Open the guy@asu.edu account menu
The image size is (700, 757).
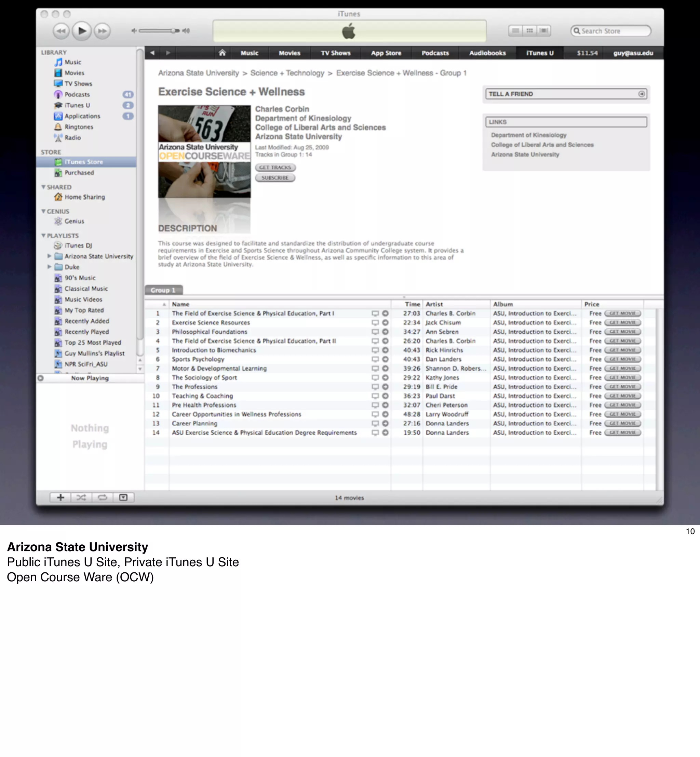click(x=633, y=53)
